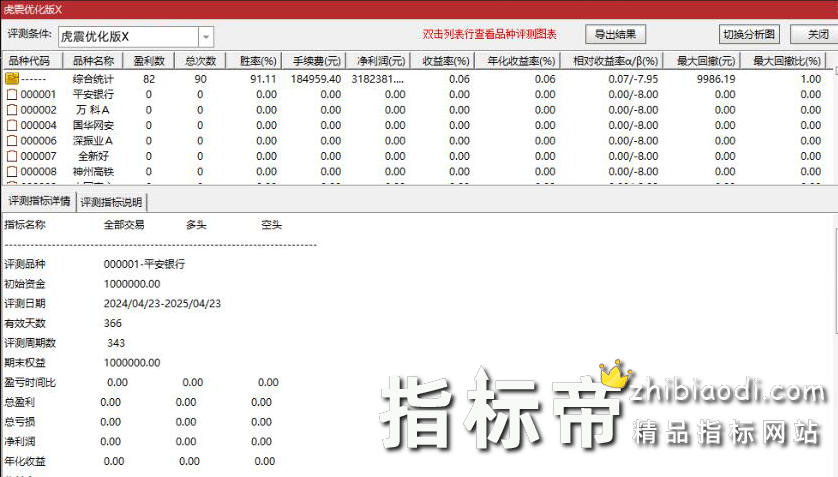Click the 导出结果 button
The width and height of the screenshot is (838, 477).
(615, 35)
